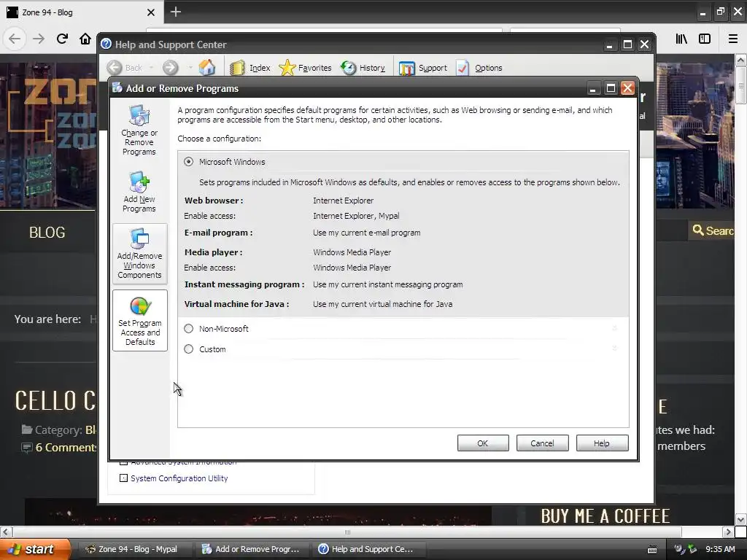Click Add or Remove Programs title bar icon
747x560 pixels.
coord(117,87)
